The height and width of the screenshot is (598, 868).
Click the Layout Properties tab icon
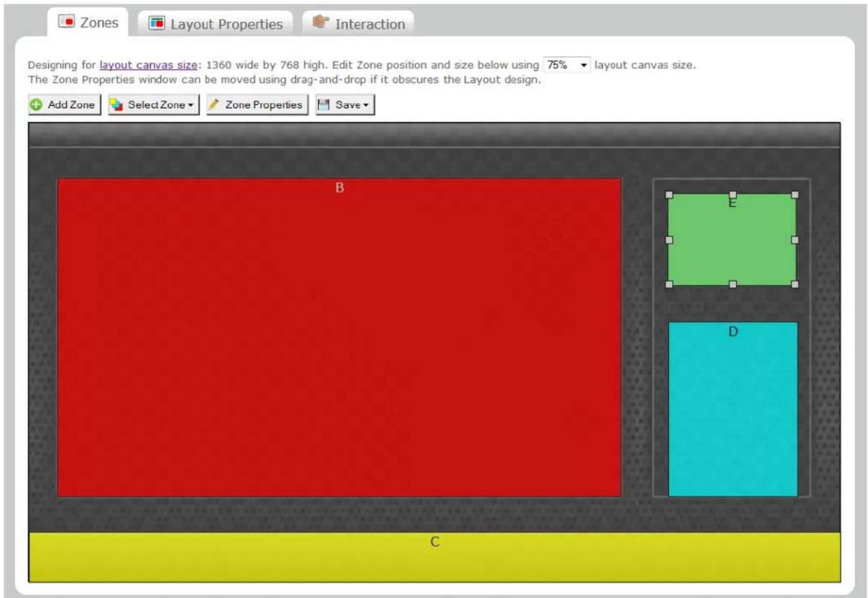coord(156,23)
